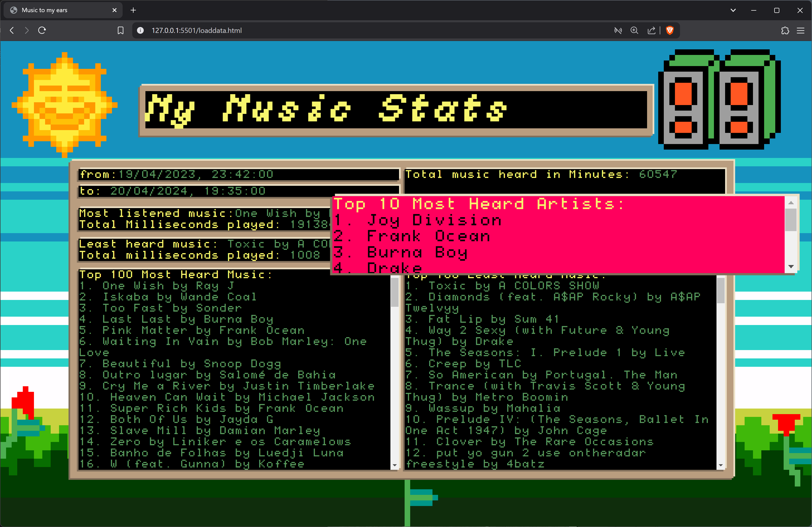Click the 'My Music Stats' title banner
Screen dimensions: 812x527
396,110
